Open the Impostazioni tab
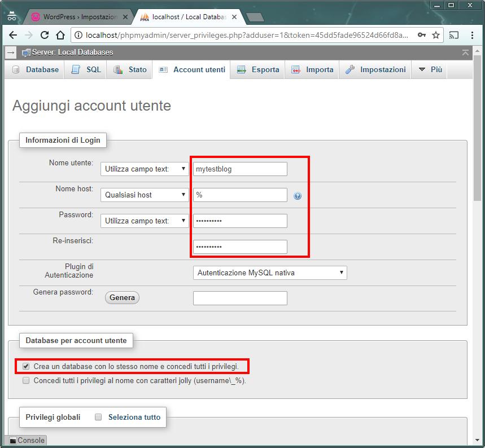This screenshot has height=448, width=485. click(x=375, y=69)
